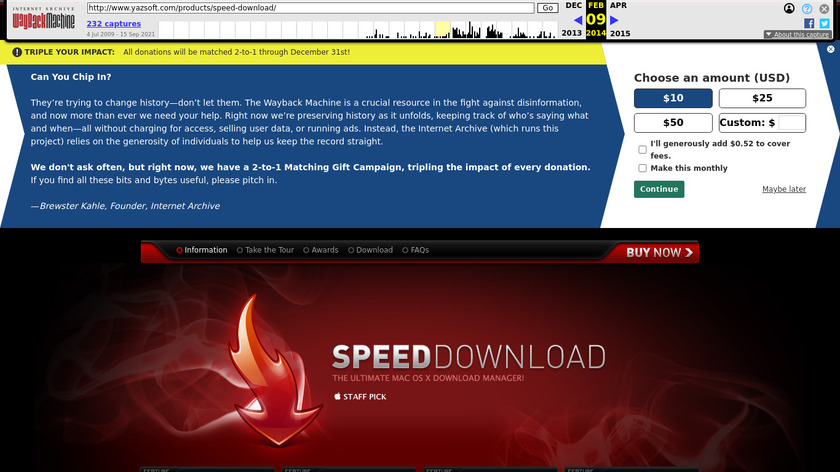Go to previous capture blue arrow

pos(578,20)
